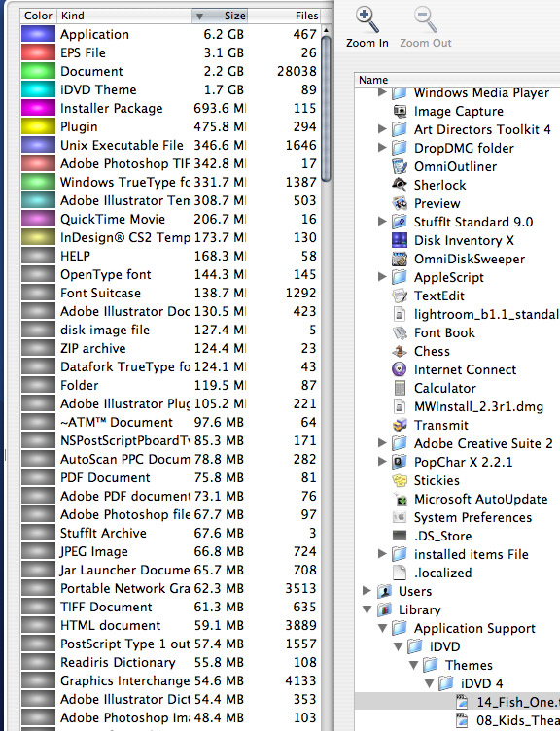Select the TextEdit app icon
The height and width of the screenshot is (731, 560).
[400, 296]
